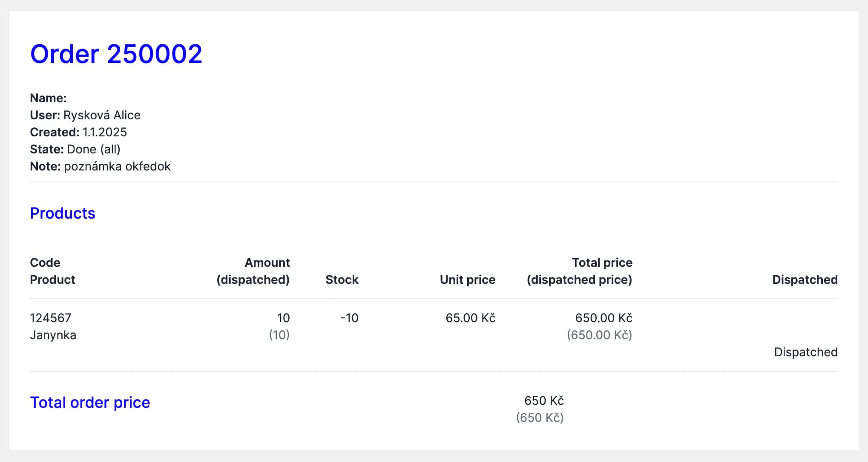This screenshot has height=462, width=868.
Task: Click the note text poznámka okfedok
Action: 117,166
